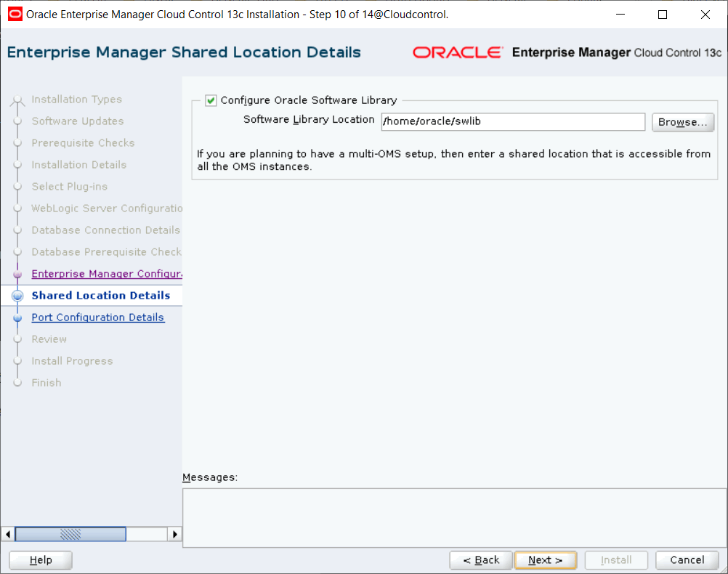Image resolution: width=728 pixels, height=574 pixels.
Task: Uncheck Configure Oracle Software Library checkbox
Action: (x=211, y=100)
